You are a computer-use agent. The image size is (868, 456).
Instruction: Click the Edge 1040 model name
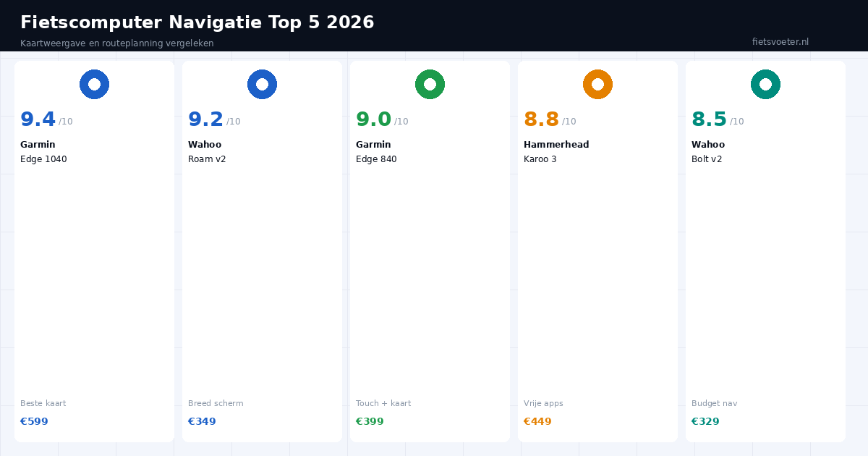(43, 159)
